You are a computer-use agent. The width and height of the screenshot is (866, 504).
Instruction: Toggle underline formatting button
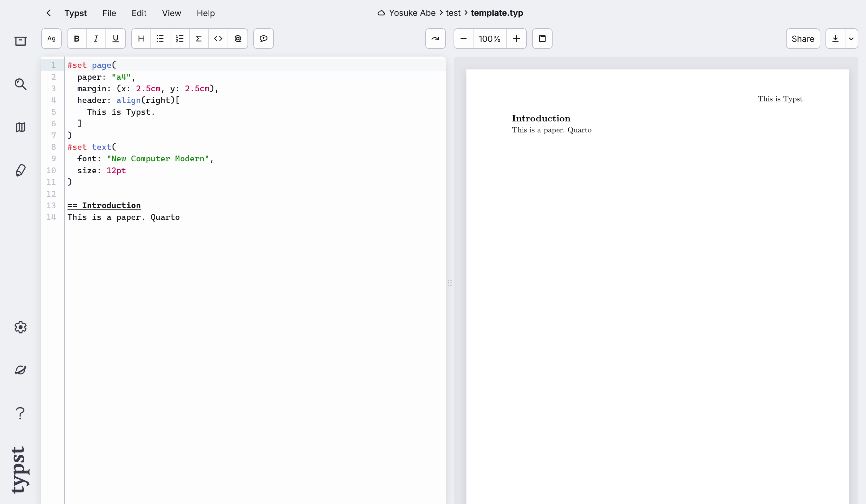[x=115, y=39]
